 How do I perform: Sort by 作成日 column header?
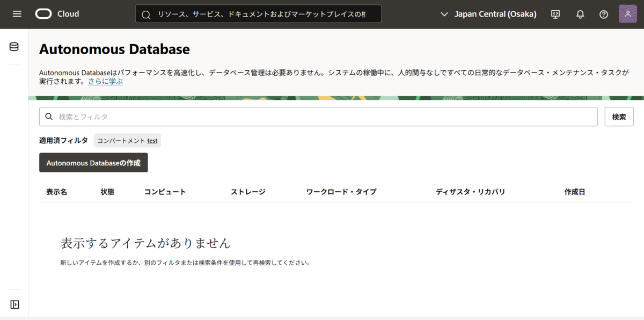point(575,192)
